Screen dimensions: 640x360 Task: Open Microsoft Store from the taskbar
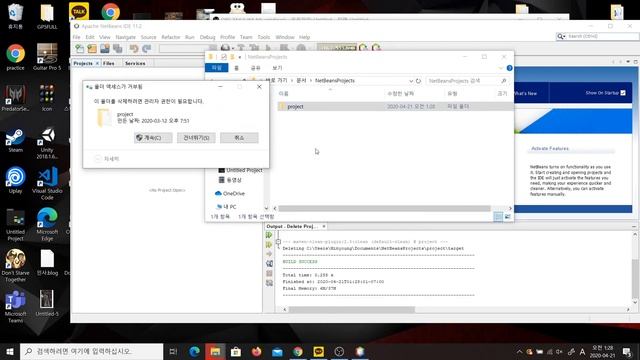[236, 351]
